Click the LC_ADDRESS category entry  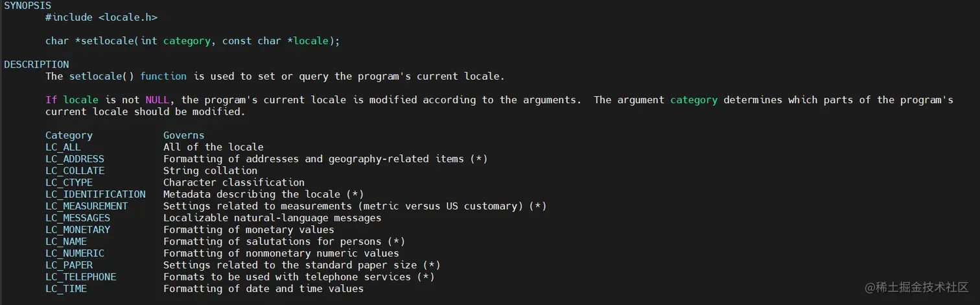[75, 159]
